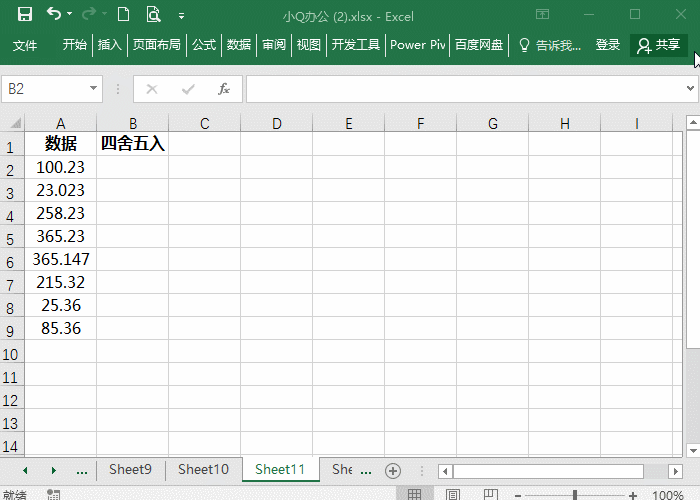
Task: Switch to the 开始 ribbon tab
Action: [75, 45]
